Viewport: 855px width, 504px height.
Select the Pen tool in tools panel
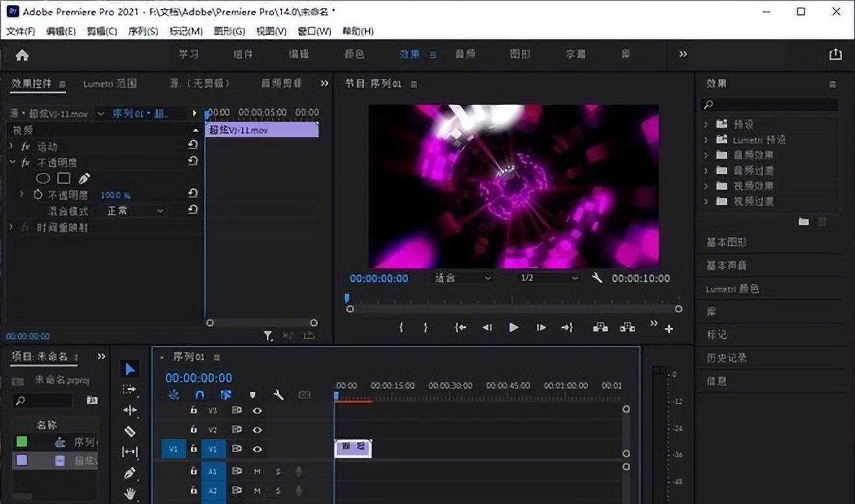click(x=130, y=473)
